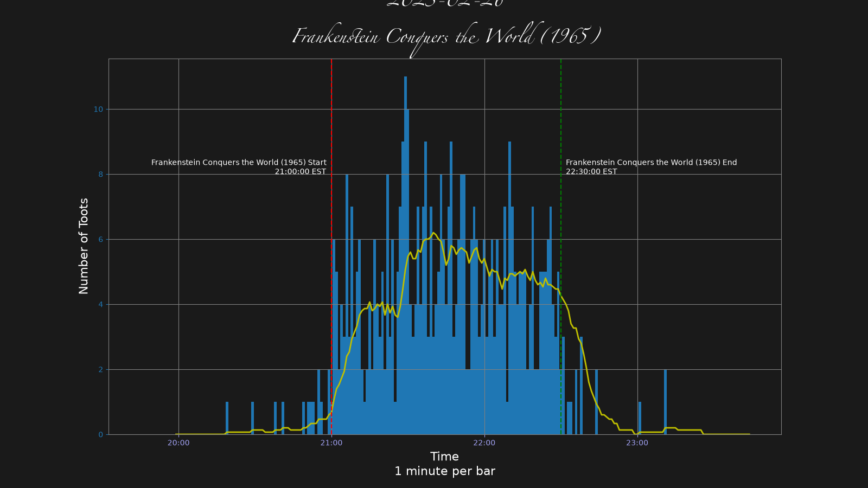Select the 22:00 x-axis tick label

(484, 443)
